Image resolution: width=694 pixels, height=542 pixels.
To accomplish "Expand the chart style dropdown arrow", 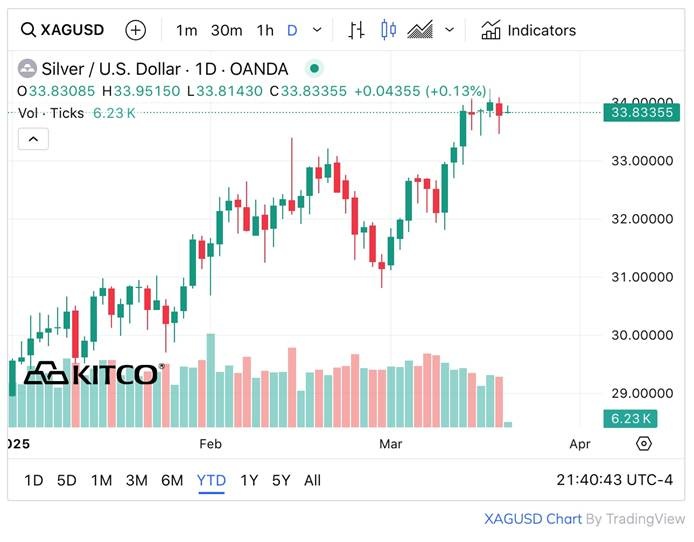I will coord(449,30).
